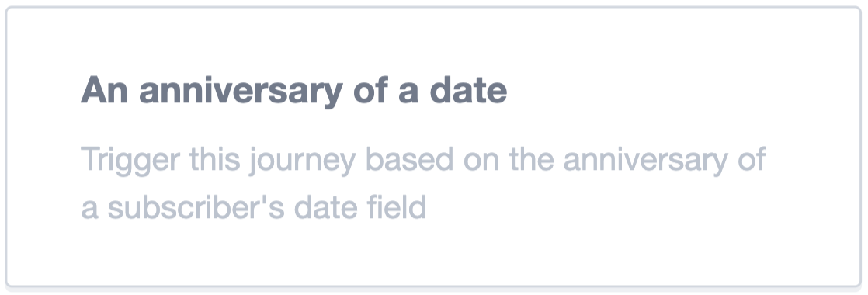The width and height of the screenshot is (868, 295).
Task: Click 'Trigger' at the start of the description
Action: point(130,161)
